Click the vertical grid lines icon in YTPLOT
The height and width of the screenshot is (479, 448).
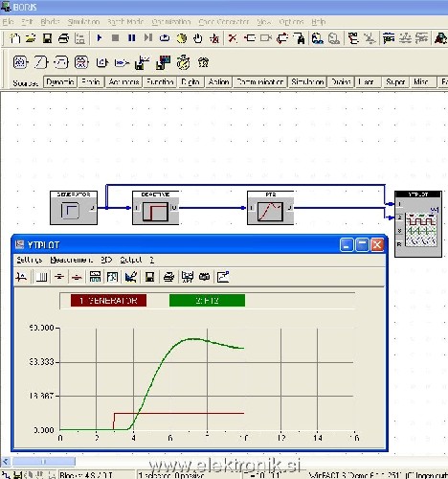(41, 277)
